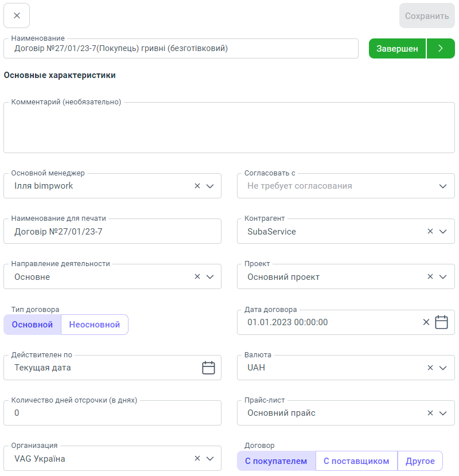Image resolution: width=459 pixels, height=476 pixels.
Task: Open status options arrow next to Завершен
Action: [x=441, y=49]
